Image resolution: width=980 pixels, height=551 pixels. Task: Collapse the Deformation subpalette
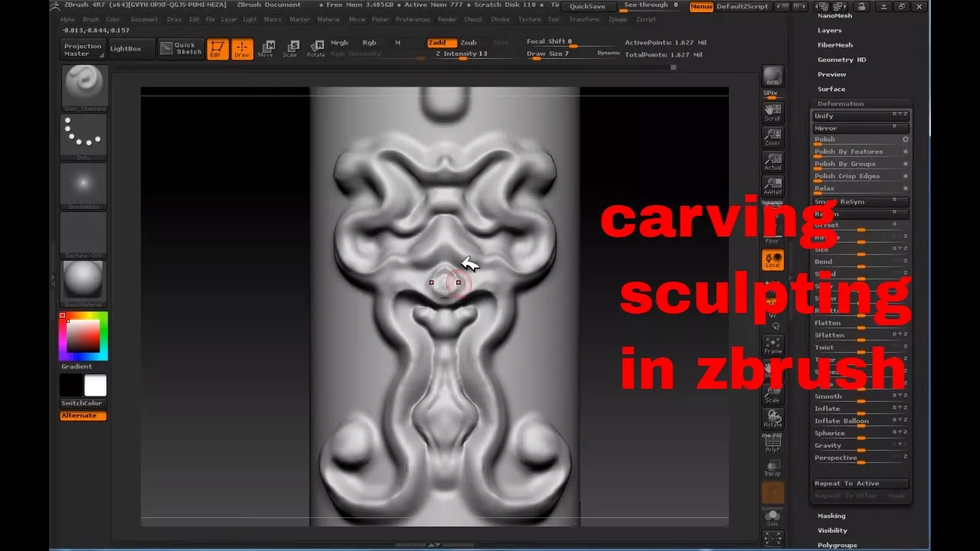pyautogui.click(x=840, y=103)
